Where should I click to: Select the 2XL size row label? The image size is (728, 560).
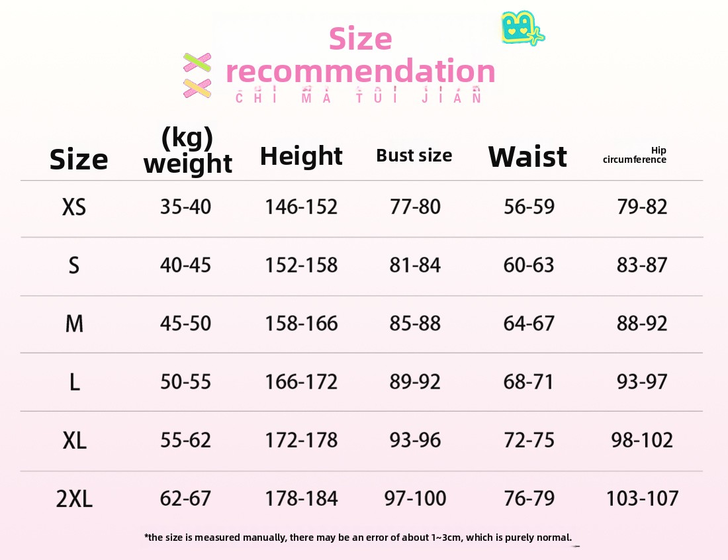click(74, 499)
